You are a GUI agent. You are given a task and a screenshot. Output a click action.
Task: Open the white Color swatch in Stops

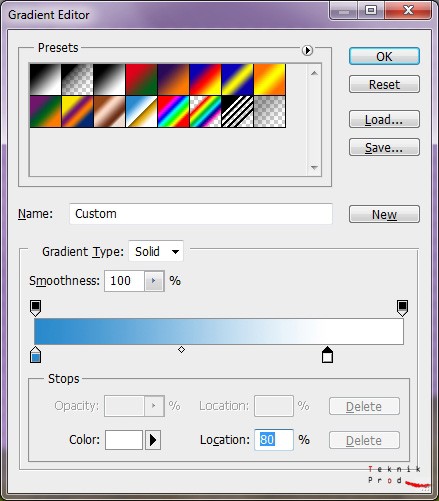tap(124, 440)
